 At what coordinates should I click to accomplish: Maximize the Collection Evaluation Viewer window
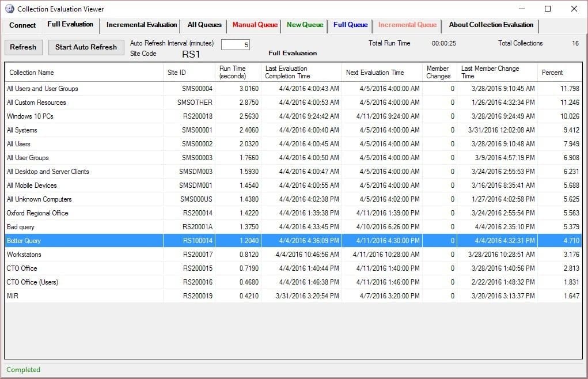[548, 9]
